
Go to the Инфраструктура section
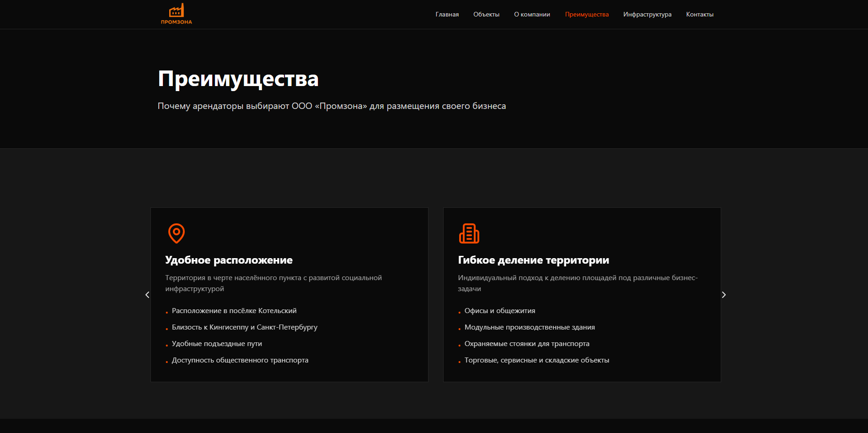pyautogui.click(x=647, y=15)
